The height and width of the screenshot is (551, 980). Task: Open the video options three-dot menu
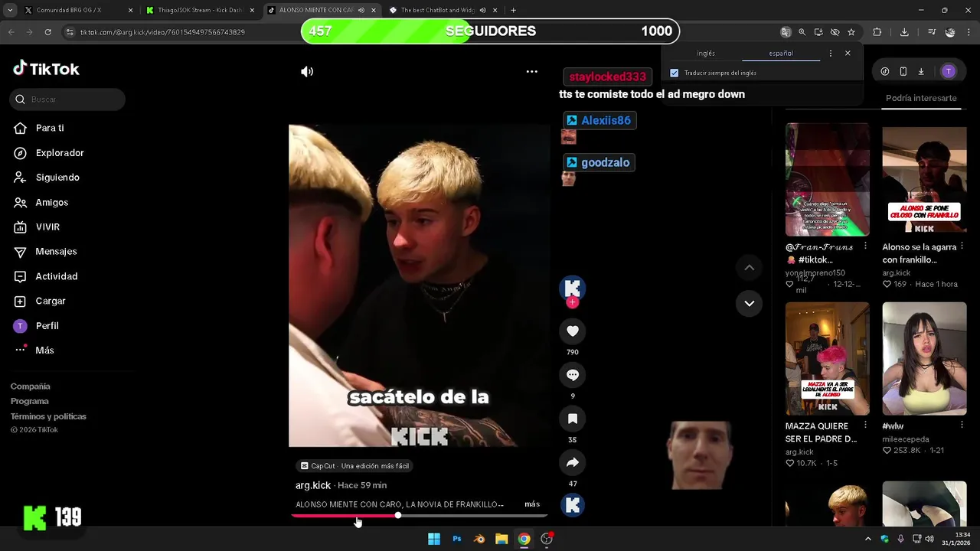tap(531, 71)
